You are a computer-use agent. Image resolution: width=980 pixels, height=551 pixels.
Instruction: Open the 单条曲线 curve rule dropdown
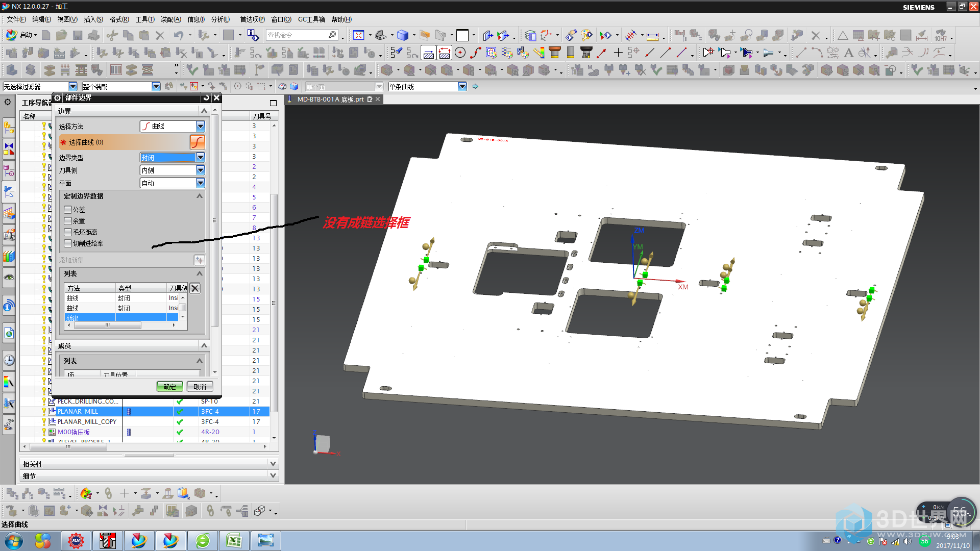coord(427,87)
